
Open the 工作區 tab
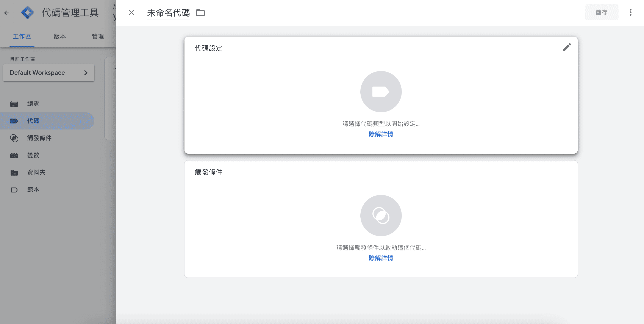tap(22, 36)
